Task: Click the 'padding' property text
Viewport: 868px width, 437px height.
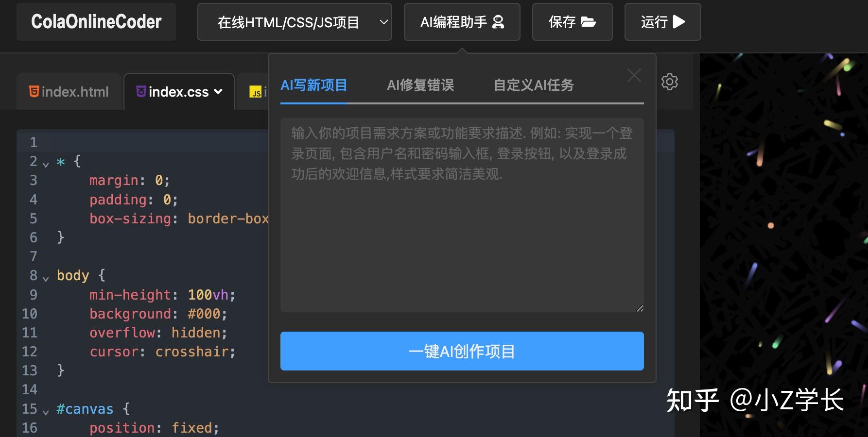Action: point(118,200)
